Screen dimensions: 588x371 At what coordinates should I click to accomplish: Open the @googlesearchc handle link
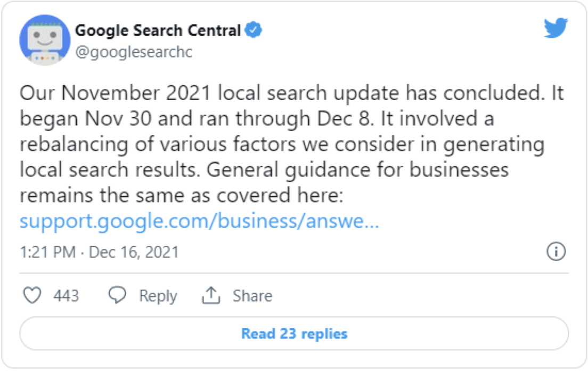[134, 52]
